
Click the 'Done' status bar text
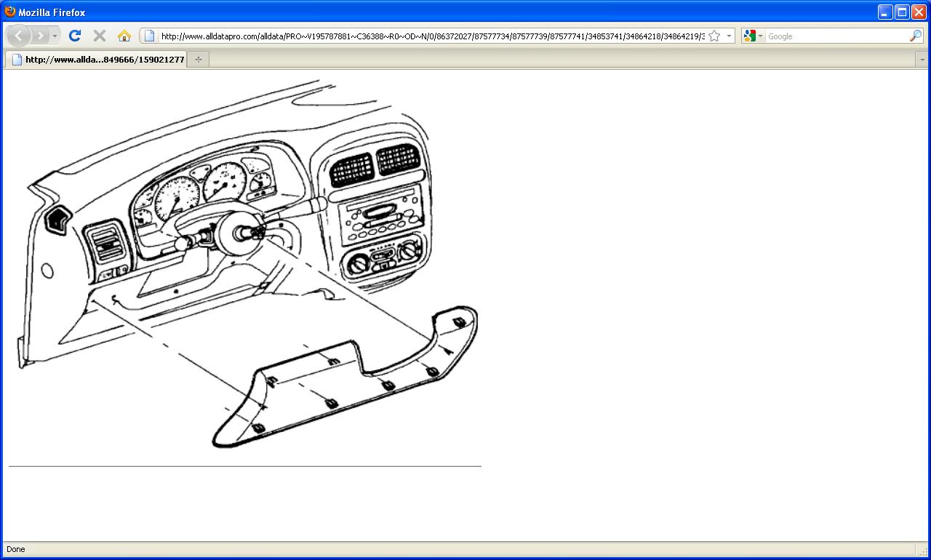pos(15,549)
